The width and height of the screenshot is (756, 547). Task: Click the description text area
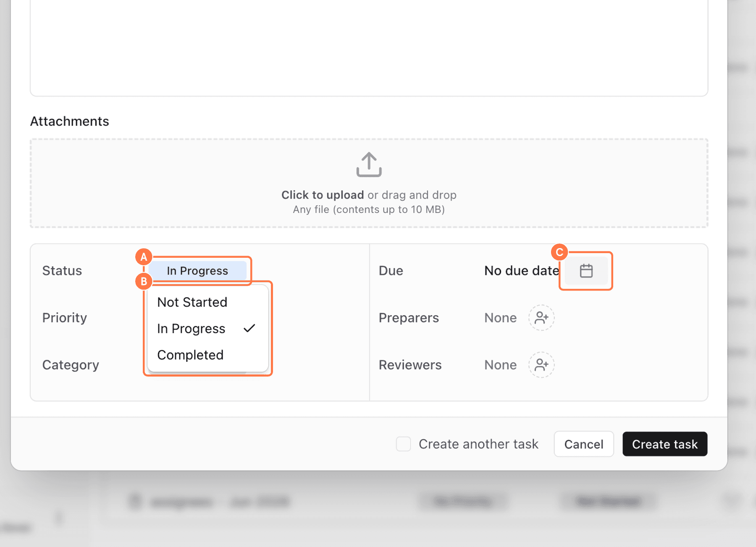click(369, 48)
